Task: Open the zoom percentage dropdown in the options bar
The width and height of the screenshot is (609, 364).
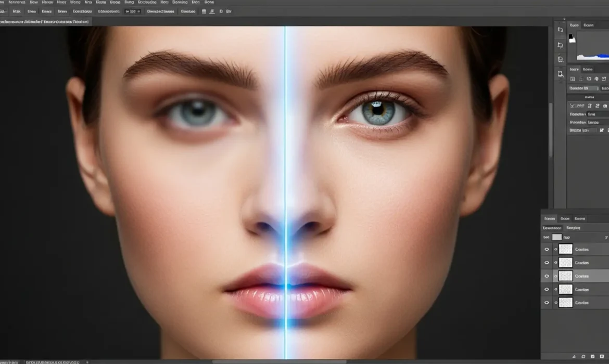Action: click(x=132, y=11)
